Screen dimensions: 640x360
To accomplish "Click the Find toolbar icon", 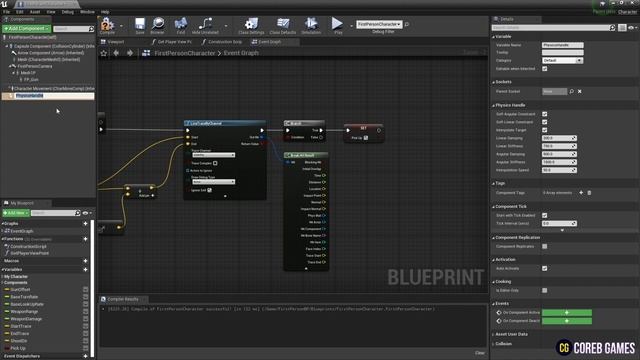I will (x=180, y=25).
